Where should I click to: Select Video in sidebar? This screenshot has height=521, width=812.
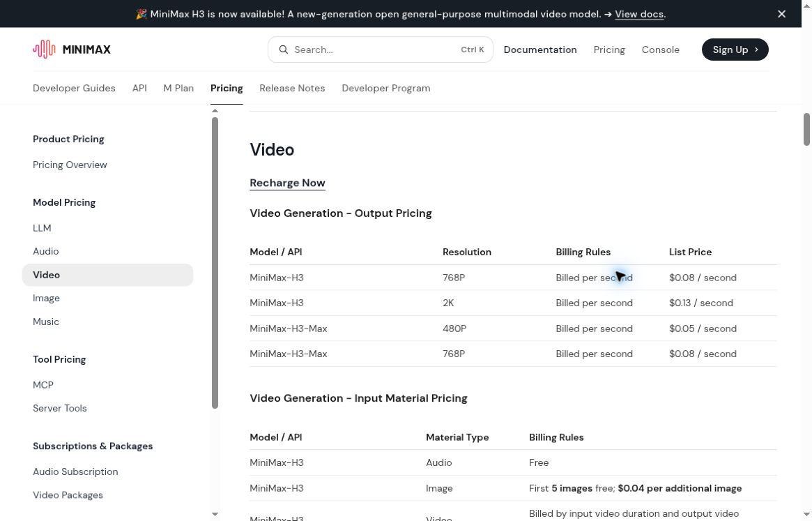click(x=108, y=275)
